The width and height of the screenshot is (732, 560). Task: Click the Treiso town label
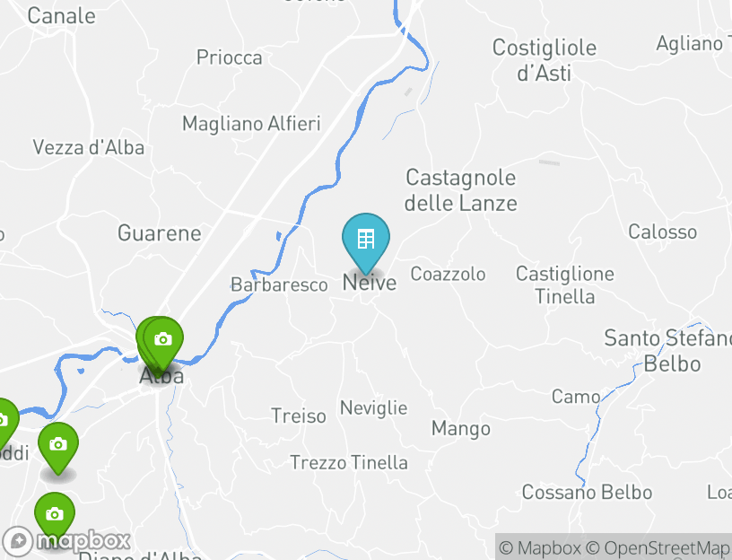coord(299,416)
